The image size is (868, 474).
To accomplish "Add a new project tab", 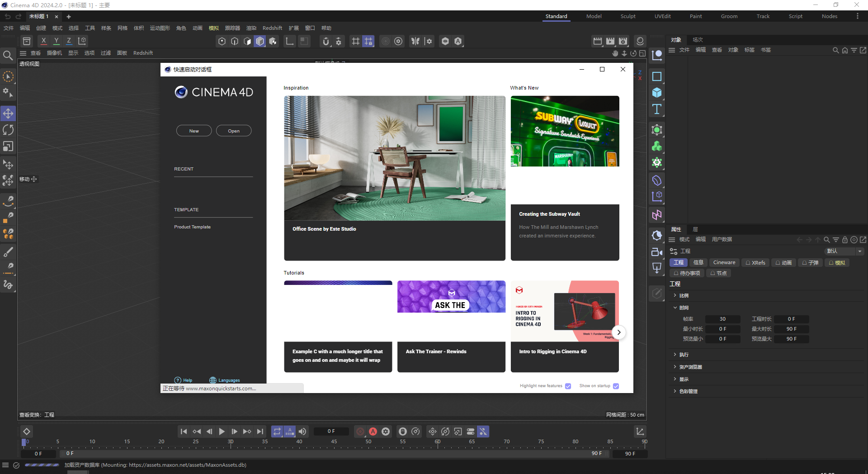I will 69,17.
